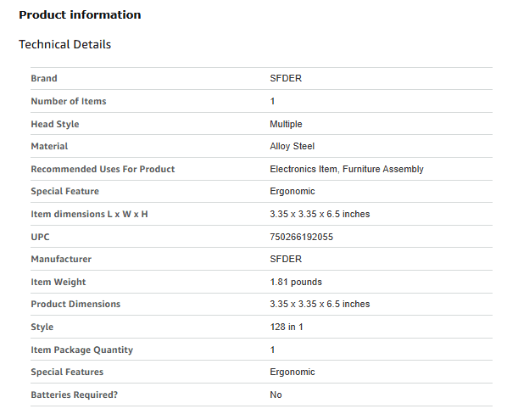
Task: Click the Brand row label
Action: [44, 78]
